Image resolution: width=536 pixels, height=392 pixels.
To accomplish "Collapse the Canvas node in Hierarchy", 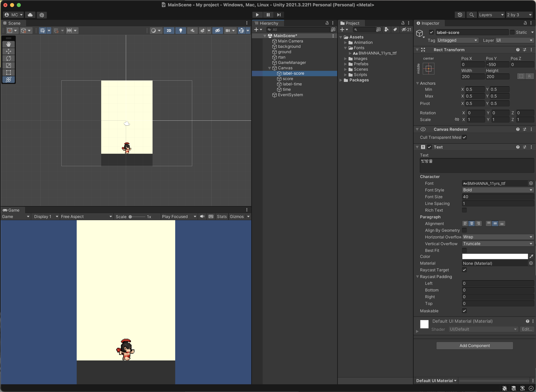I will pyautogui.click(x=270, y=68).
